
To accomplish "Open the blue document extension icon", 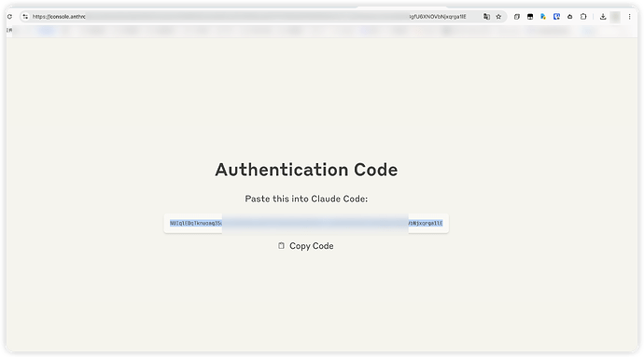I will click(543, 17).
